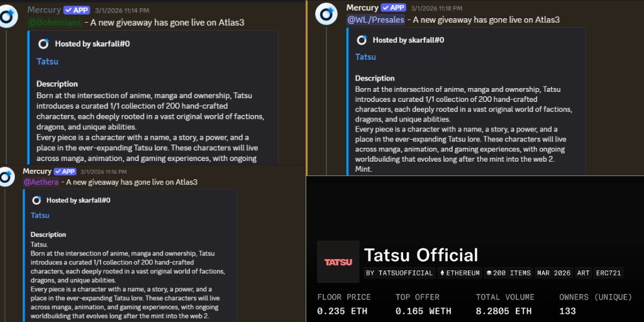The image size is (644, 322).
Task: Click embed author icon in Aethera giveaway
Action: coord(36,200)
